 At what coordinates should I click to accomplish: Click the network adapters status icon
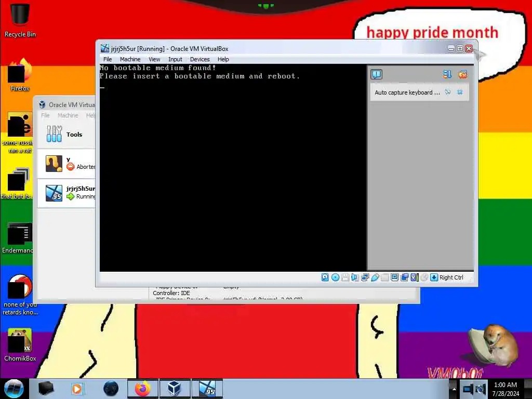365,277
